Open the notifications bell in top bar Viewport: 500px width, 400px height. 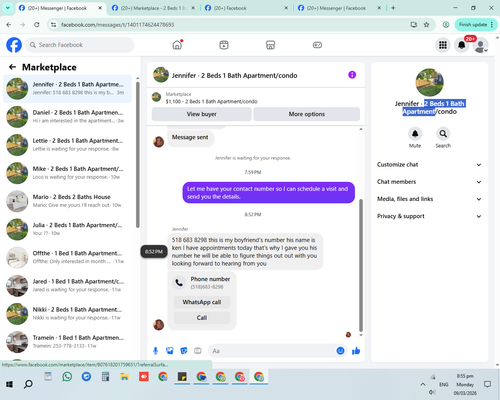(x=462, y=45)
